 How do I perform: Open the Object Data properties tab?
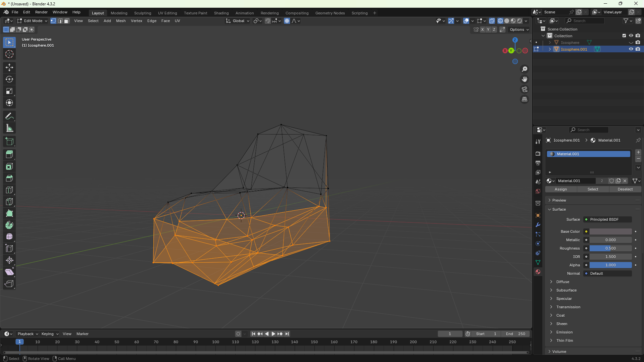click(x=538, y=263)
